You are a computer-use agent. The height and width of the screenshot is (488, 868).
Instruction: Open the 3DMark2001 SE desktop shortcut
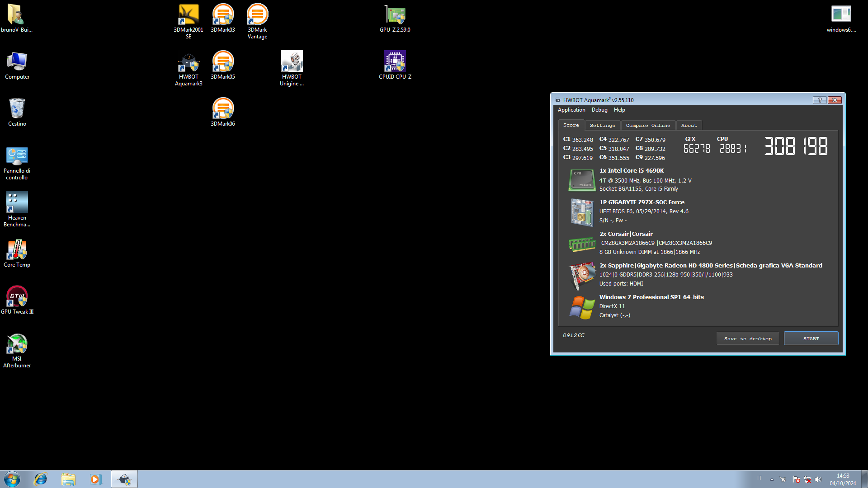click(x=189, y=21)
